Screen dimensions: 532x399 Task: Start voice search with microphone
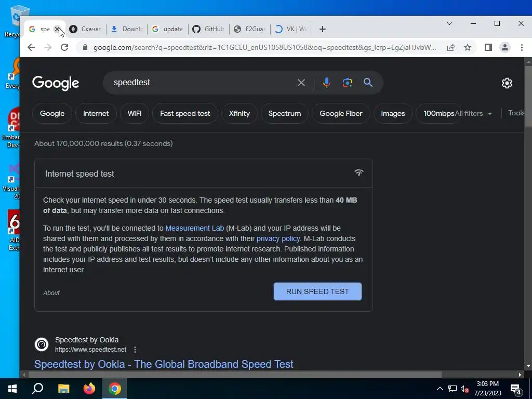[326, 83]
